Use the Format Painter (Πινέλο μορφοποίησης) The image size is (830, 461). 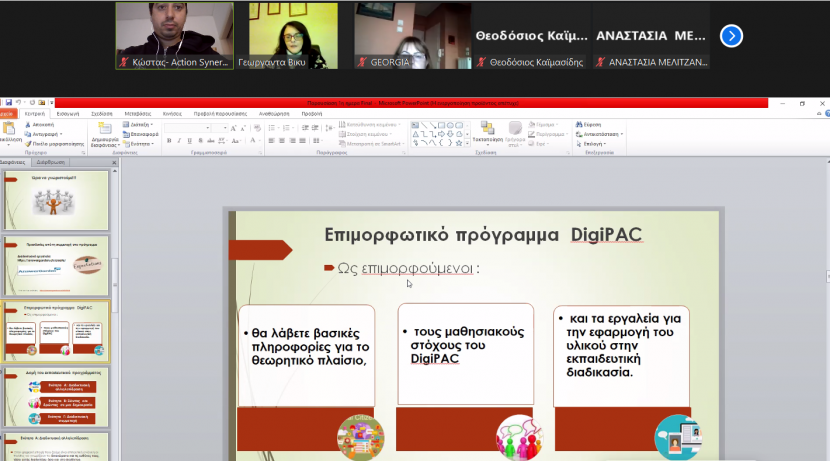point(55,144)
